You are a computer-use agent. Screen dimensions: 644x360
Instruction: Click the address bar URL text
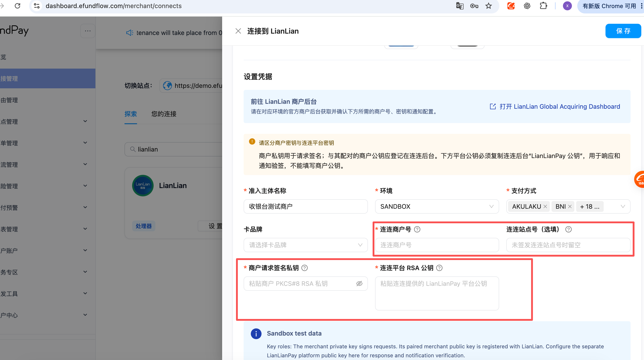(114, 6)
